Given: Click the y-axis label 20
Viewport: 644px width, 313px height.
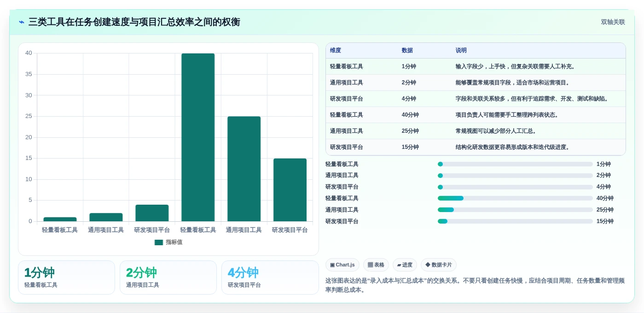Looking at the screenshot, I should pyautogui.click(x=29, y=137).
